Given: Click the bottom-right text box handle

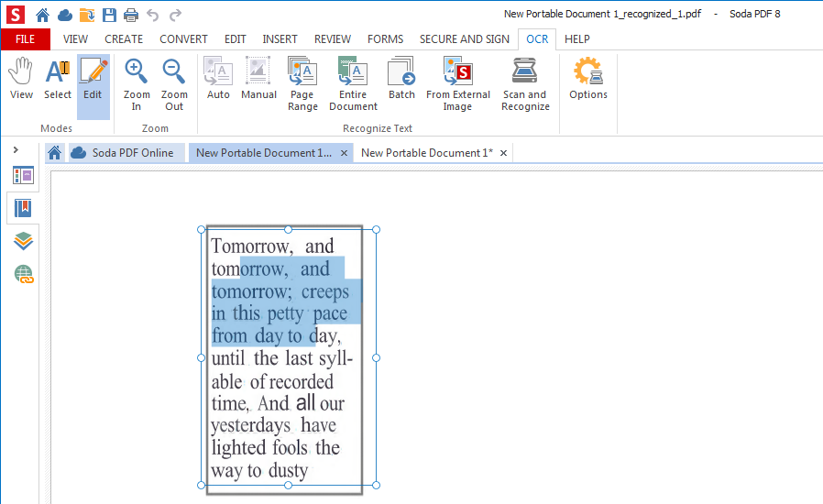Looking at the screenshot, I should (x=376, y=485).
